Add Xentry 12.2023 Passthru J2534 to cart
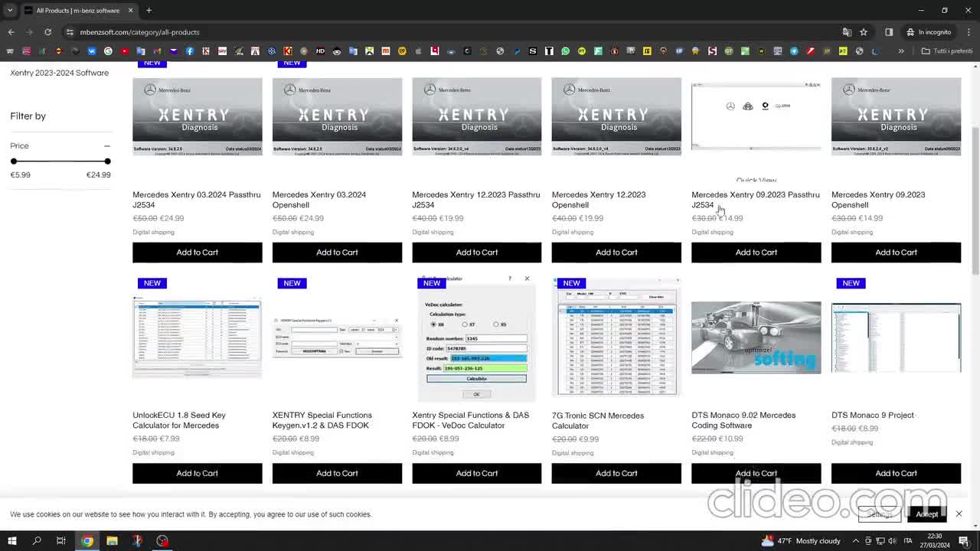This screenshot has width=980, height=551. (x=477, y=253)
